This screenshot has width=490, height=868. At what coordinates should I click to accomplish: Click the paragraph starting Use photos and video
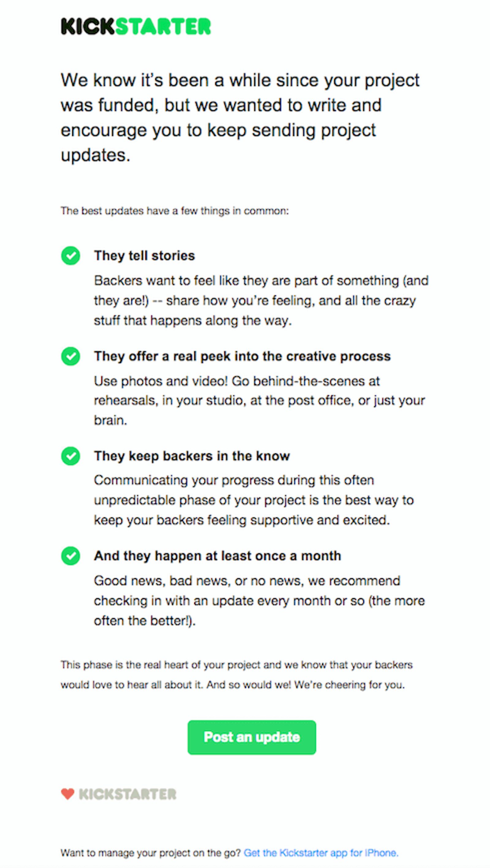tap(259, 401)
